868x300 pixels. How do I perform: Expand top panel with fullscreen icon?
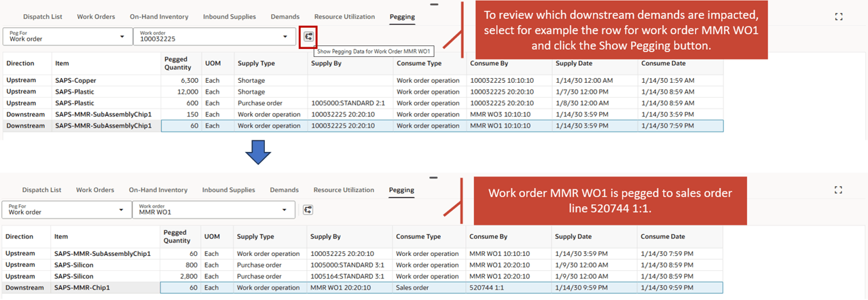[838, 17]
